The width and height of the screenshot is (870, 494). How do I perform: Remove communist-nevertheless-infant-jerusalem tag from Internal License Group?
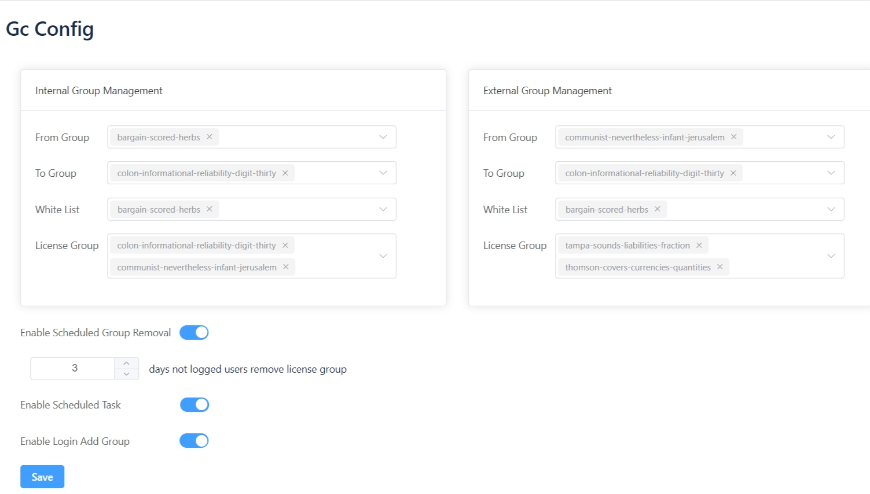pyautogui.click(x=285, y=267)
